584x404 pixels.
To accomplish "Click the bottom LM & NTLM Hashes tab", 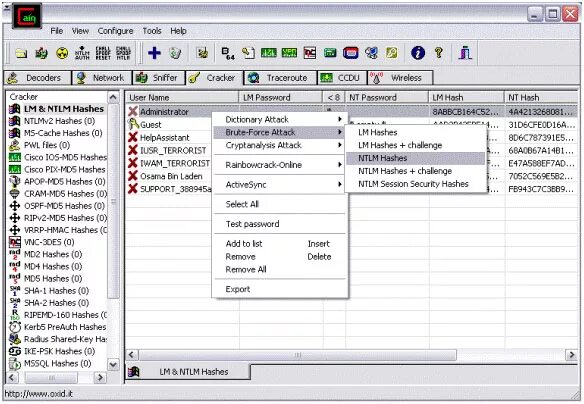I will pyautogui.click(x=187, y=372).
